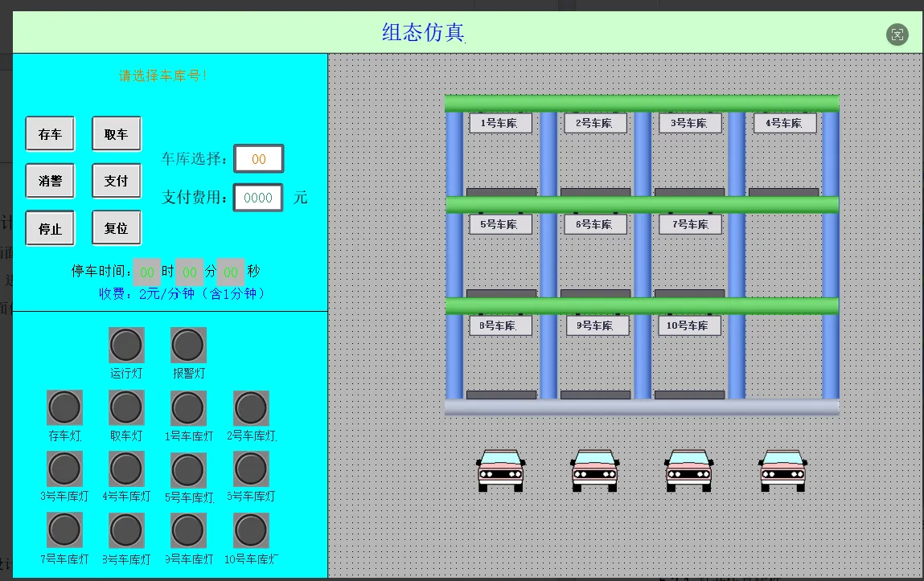
Task: Select the 4号车库 garage label
Action: pos(785,123)
